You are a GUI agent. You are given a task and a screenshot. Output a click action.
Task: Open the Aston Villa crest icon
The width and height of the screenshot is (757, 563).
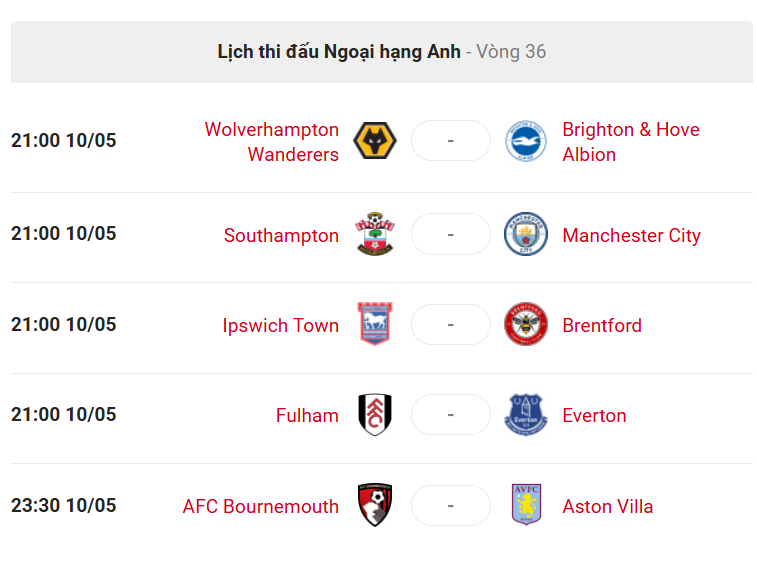point(526,505)
